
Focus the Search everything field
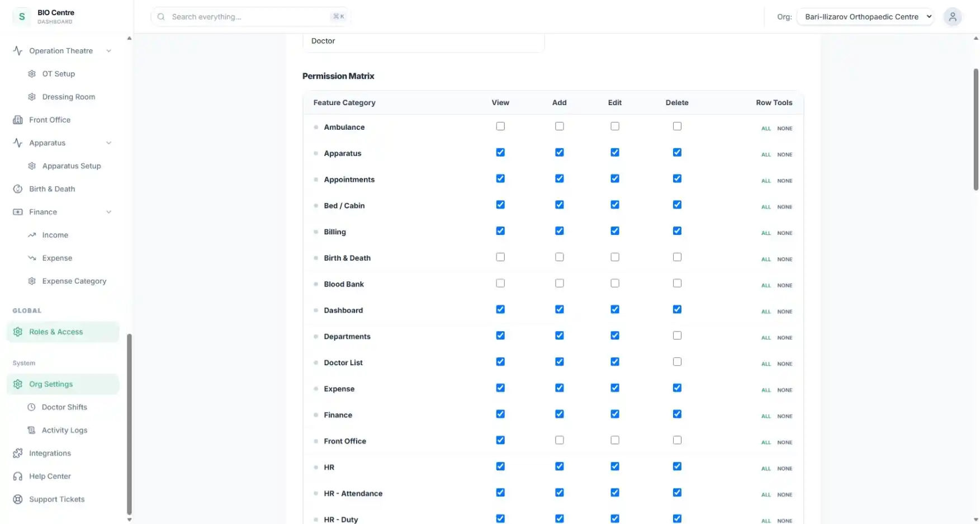(x=250, y=17)
